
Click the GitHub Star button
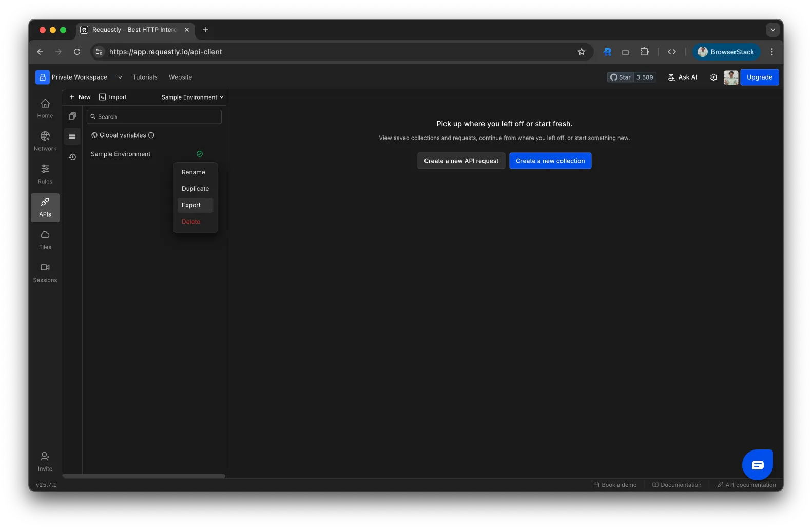pos(621,77)
